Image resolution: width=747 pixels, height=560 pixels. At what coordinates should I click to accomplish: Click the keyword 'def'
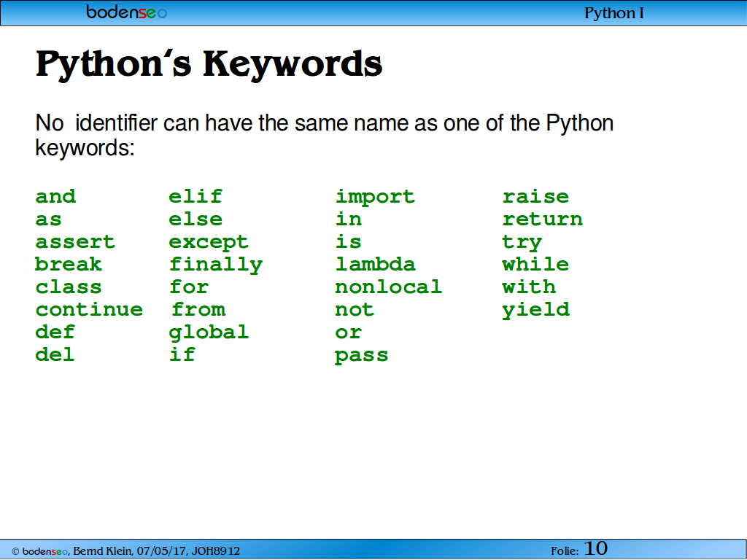(x=55, y=332)
